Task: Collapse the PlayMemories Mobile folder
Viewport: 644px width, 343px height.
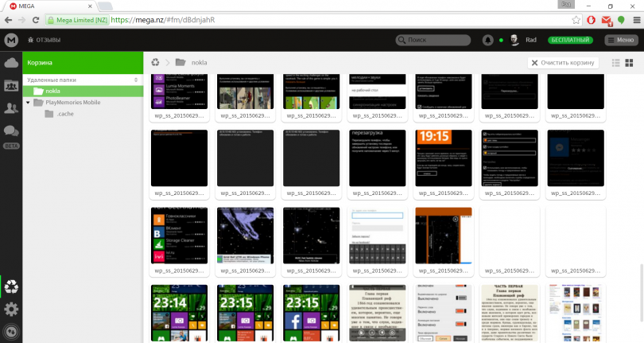Action: click(x=29, y=102)
